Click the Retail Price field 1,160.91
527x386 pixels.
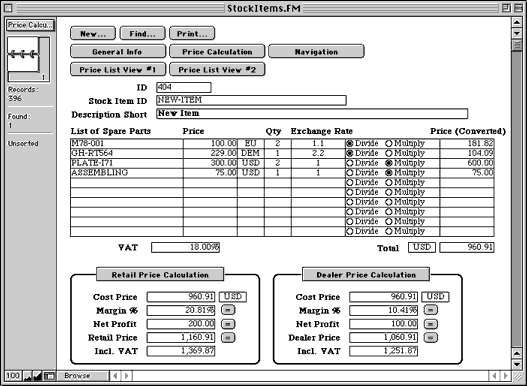[181, 337]
